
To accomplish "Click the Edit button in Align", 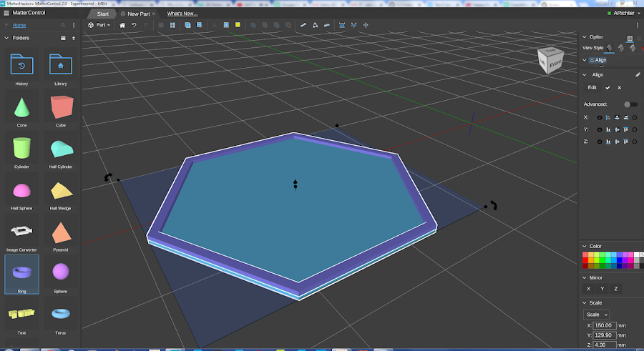I will tap(592, 87).
